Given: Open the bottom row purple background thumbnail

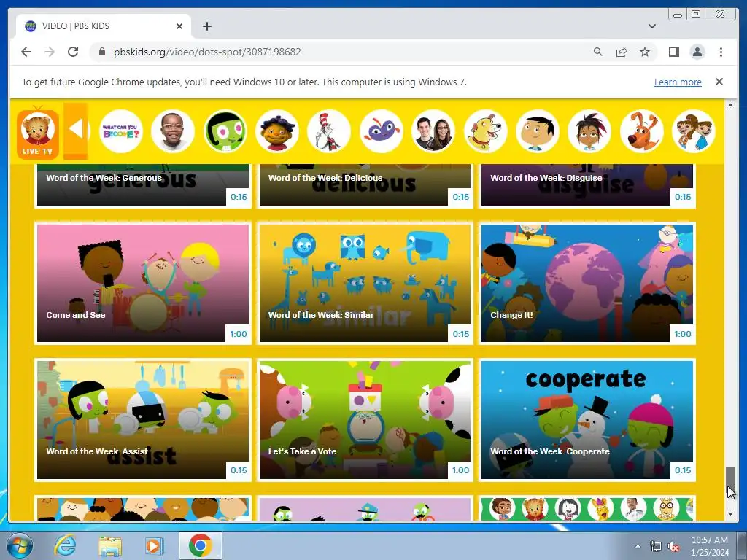Looking at the screenshot, I should (365, 509).
